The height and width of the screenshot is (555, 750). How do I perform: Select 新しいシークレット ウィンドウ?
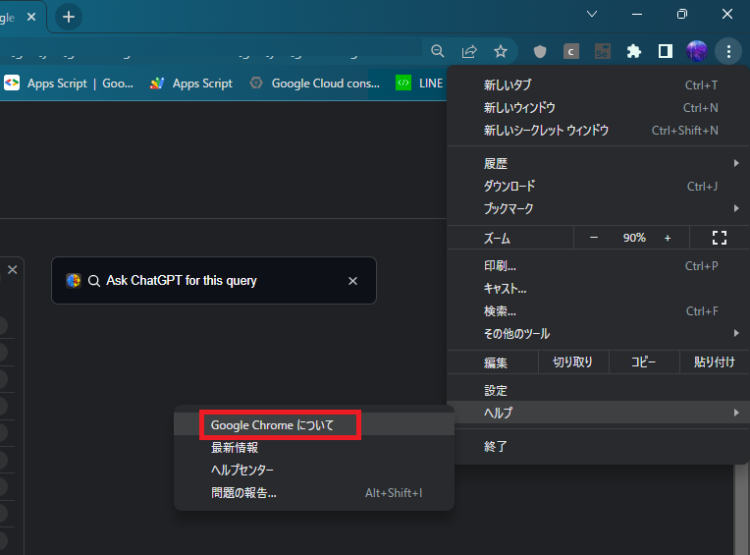[598, 130]
